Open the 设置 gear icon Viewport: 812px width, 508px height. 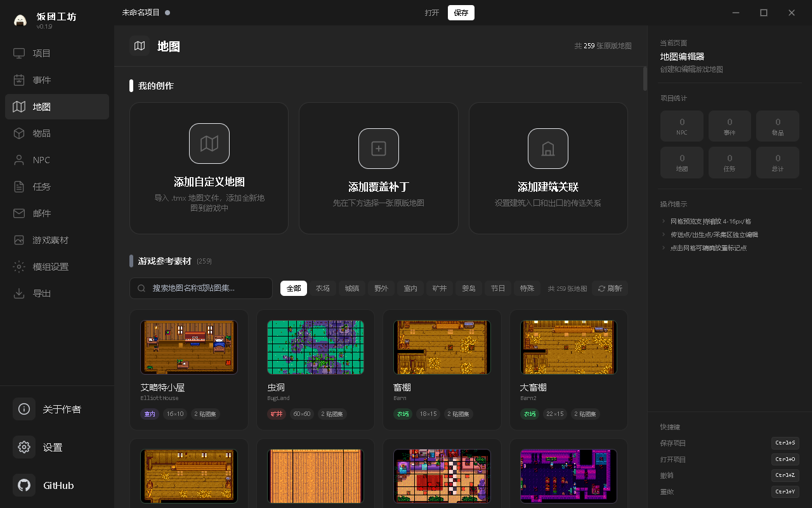[24, 447]
